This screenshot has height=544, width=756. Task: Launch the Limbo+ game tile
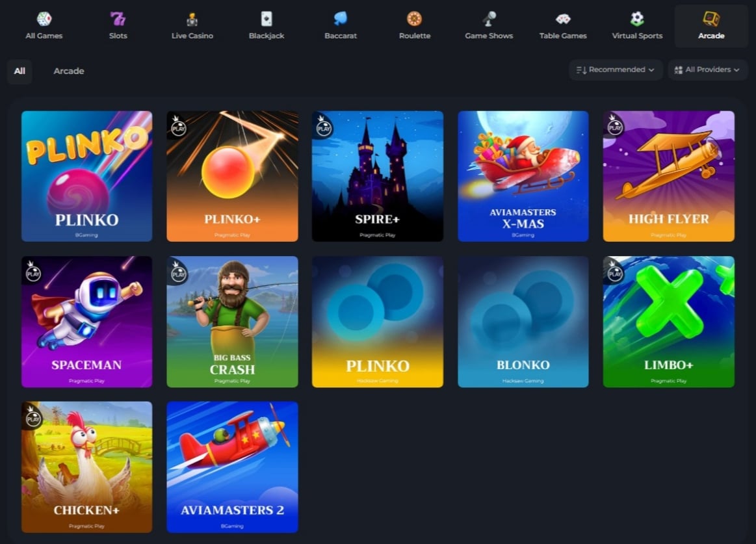tap(669, 322)
